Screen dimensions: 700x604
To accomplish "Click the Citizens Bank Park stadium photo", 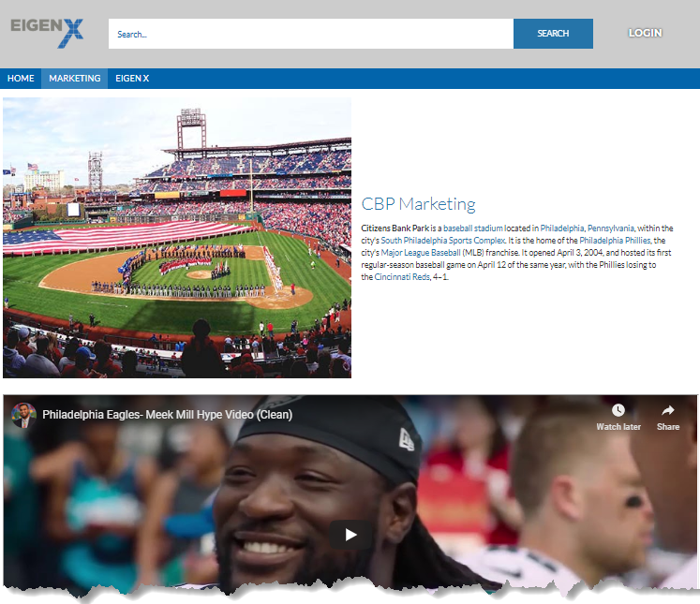I will (177, 238).
